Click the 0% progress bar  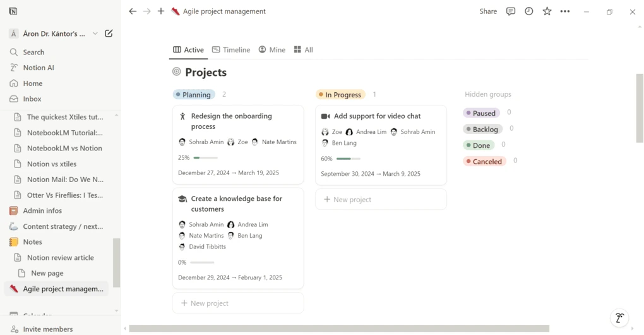[202, 263]
